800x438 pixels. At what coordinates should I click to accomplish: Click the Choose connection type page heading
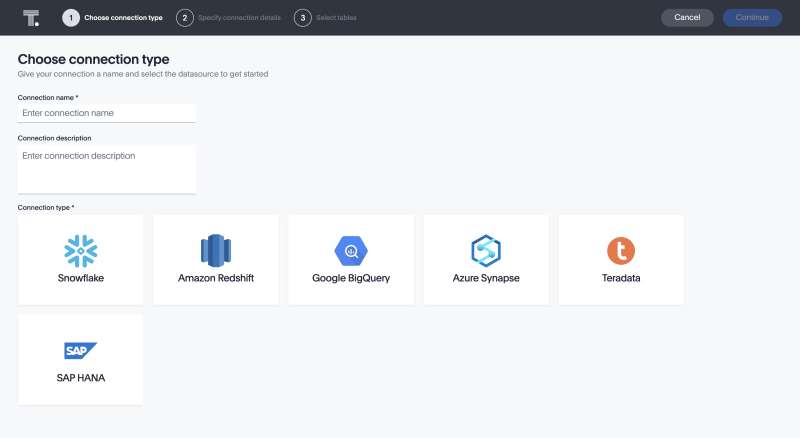click(93, 59)
